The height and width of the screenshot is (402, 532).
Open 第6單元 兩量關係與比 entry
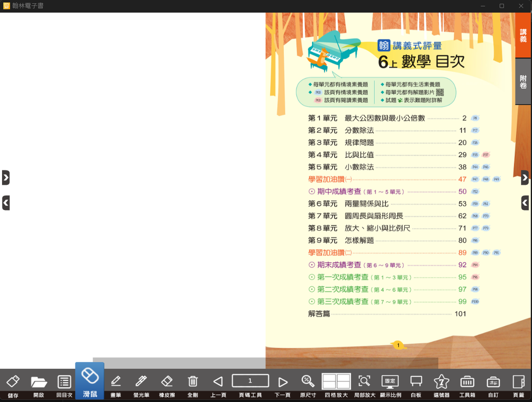(x=387, y=204)
